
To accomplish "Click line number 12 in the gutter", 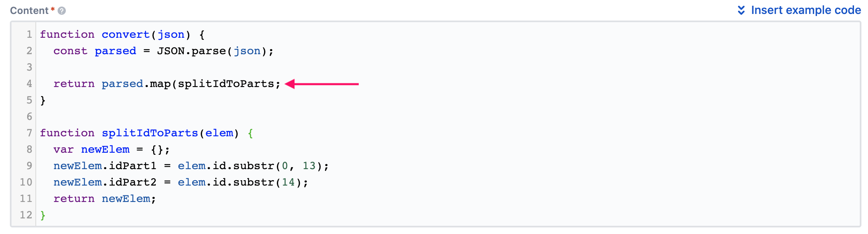I will tap(26, 215).
